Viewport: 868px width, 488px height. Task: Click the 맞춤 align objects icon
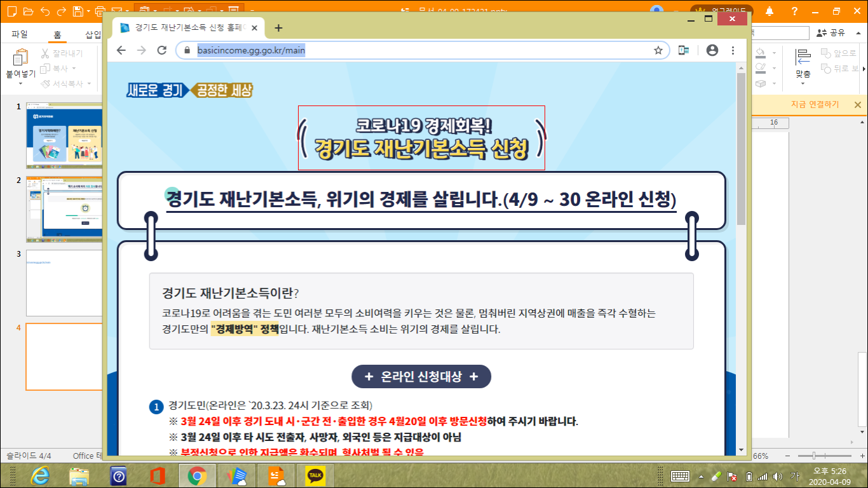tap(803, 57)
